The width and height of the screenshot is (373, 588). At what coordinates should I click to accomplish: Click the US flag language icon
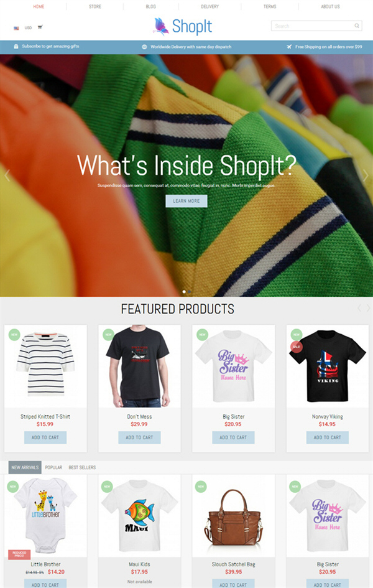click(x=17, y=28)
